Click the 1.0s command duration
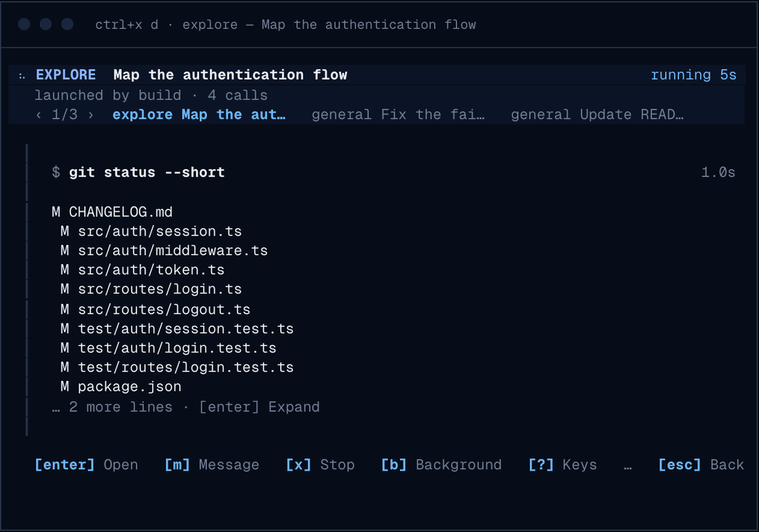This screenshot has height=532, width=759. (718, 172)
